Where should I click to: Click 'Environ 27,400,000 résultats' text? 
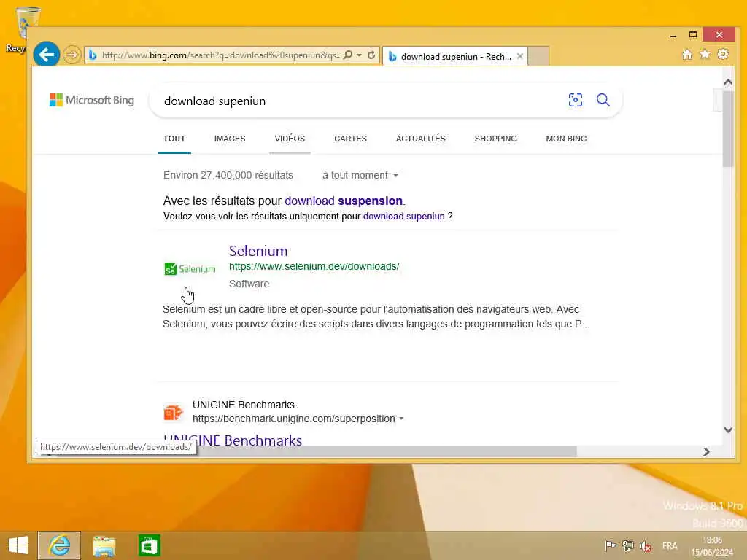pyautogui.click(x=228, y=175)
